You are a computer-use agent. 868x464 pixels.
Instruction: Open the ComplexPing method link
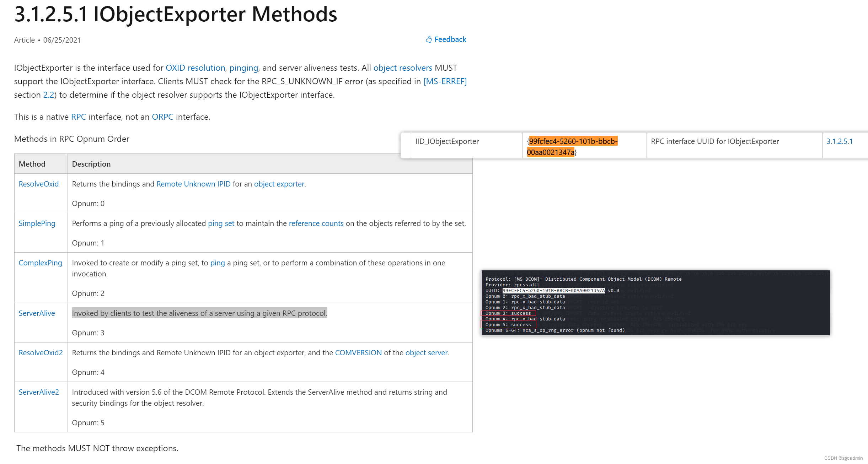[40, 263]
